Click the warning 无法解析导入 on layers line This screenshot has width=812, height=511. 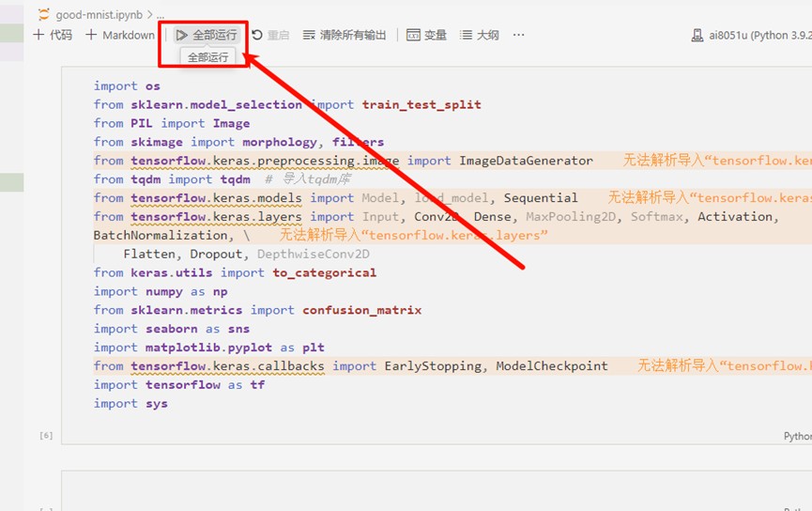click(414, 235)
